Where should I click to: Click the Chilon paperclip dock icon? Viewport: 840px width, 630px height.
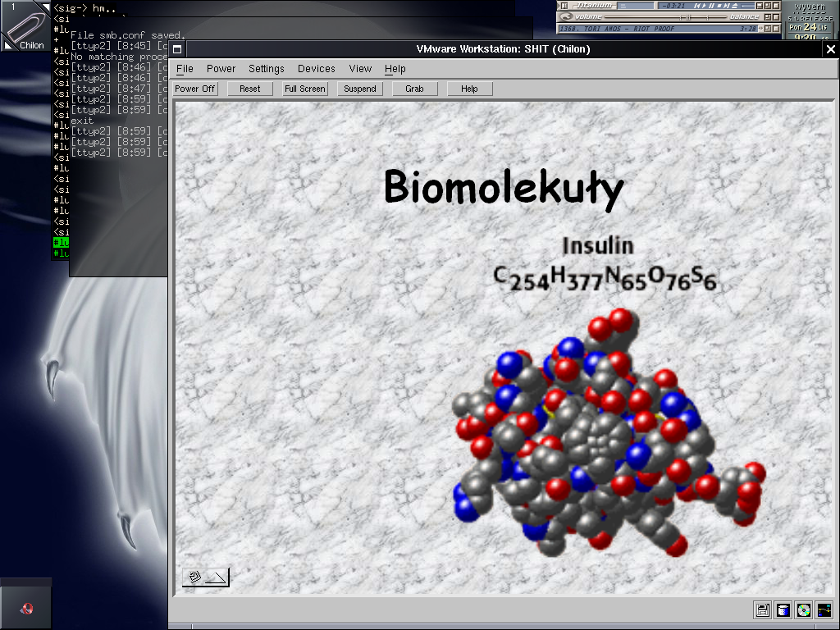pos(25,26)
